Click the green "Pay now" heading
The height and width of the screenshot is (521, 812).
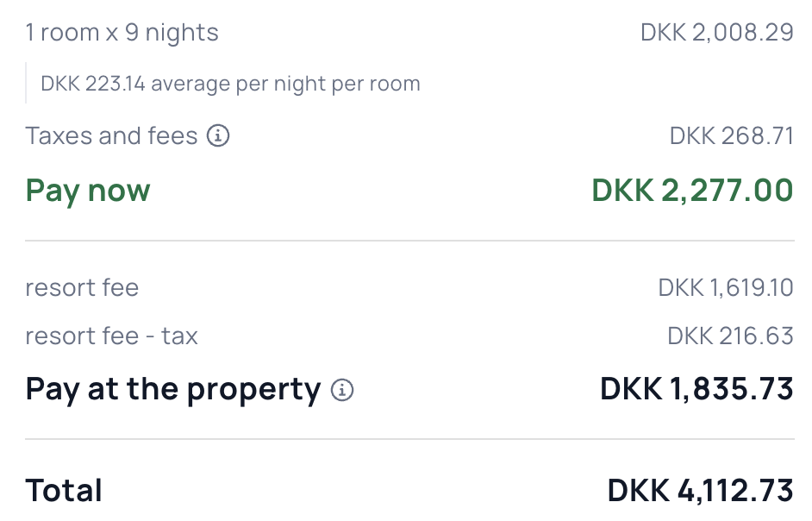click(x=88, y=191)
